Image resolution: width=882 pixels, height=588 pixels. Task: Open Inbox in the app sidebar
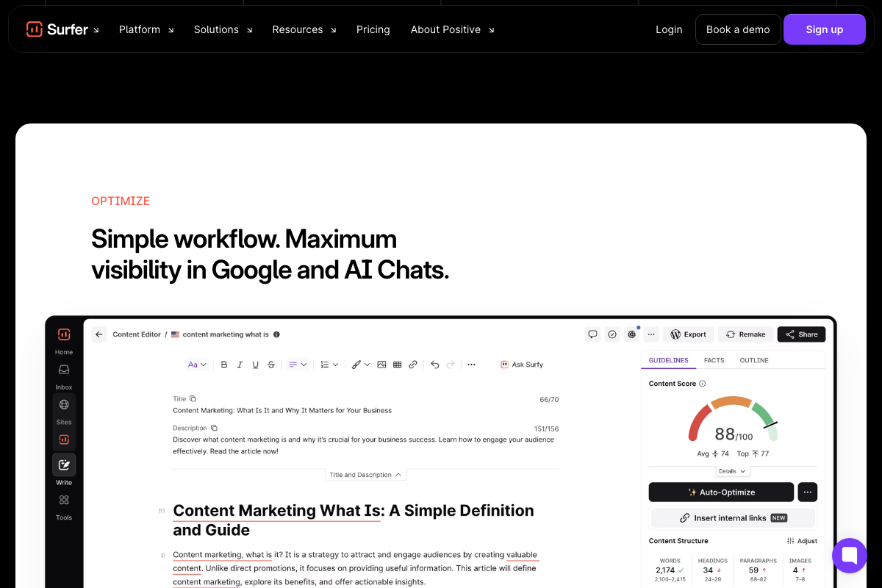pyautogui.click(x=64, y=375)
